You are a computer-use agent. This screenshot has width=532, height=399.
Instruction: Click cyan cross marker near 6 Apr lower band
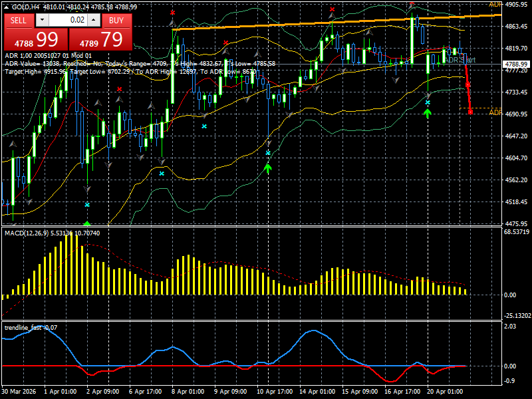point(162,174)
